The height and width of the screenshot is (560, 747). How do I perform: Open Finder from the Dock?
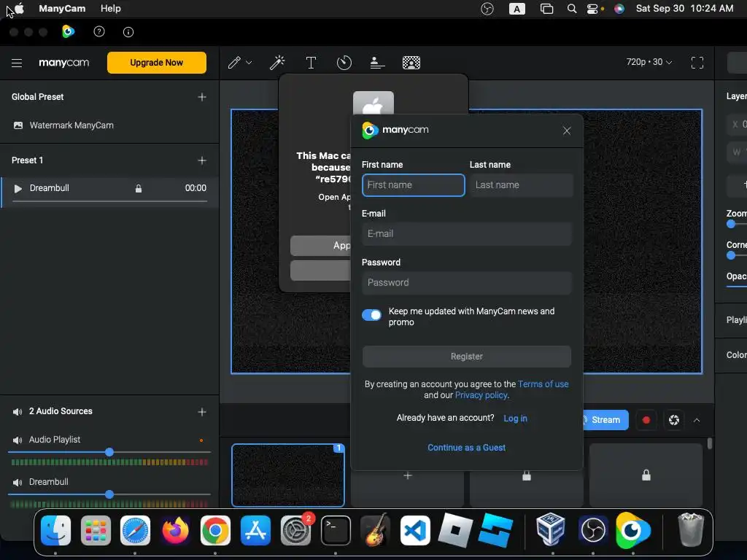pyautogui.click(x=55, y=531)
